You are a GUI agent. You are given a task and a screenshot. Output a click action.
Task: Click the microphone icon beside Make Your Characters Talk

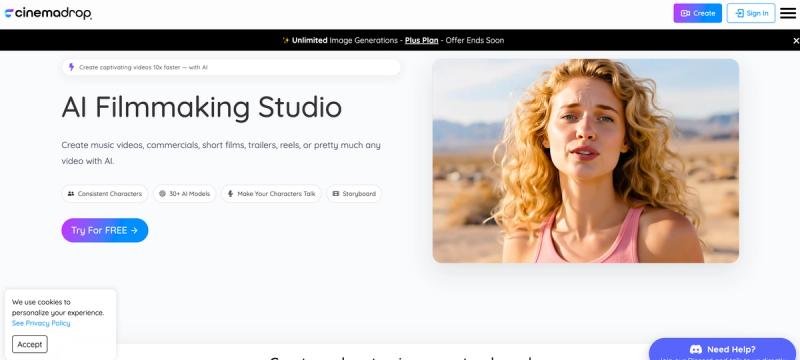230,194
